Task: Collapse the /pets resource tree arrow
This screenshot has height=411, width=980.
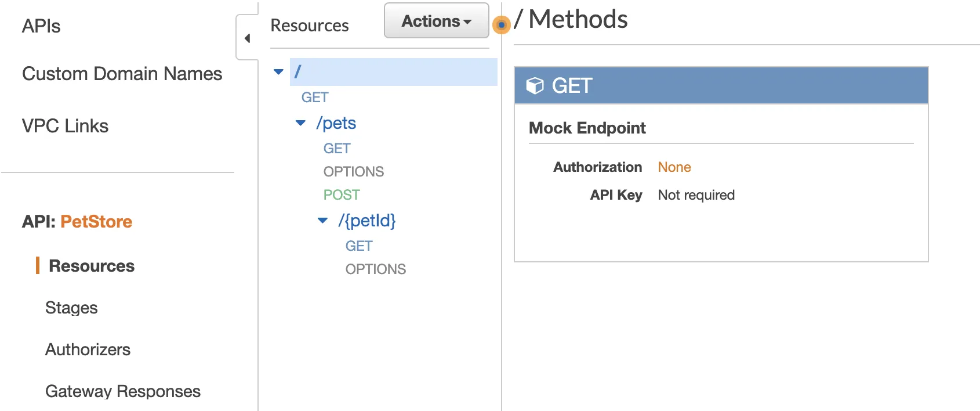Action: (300, 123)
